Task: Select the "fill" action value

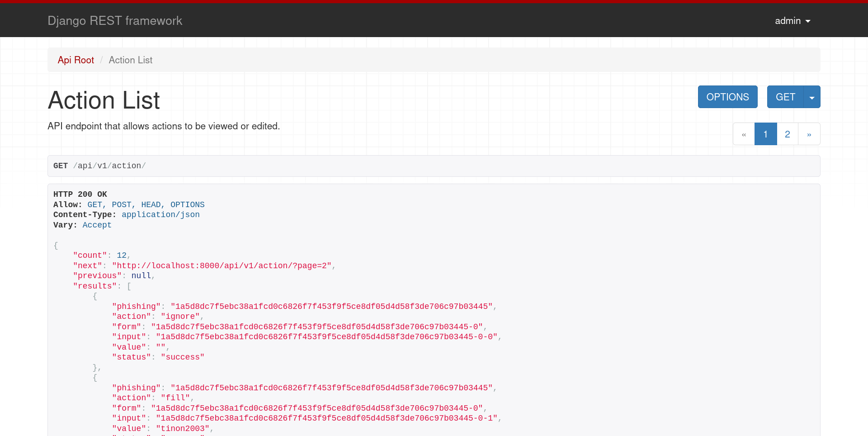Action: [175, 398]
